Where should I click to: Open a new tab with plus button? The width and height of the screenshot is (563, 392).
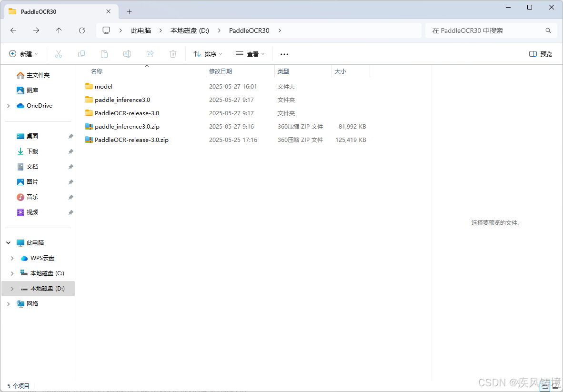(129, 11)
